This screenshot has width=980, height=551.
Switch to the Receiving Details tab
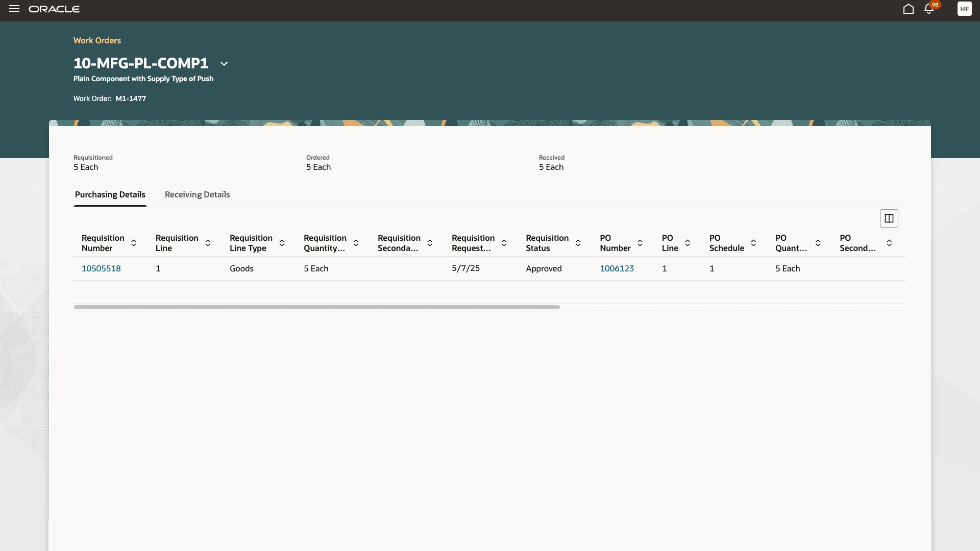pos(197,194)
